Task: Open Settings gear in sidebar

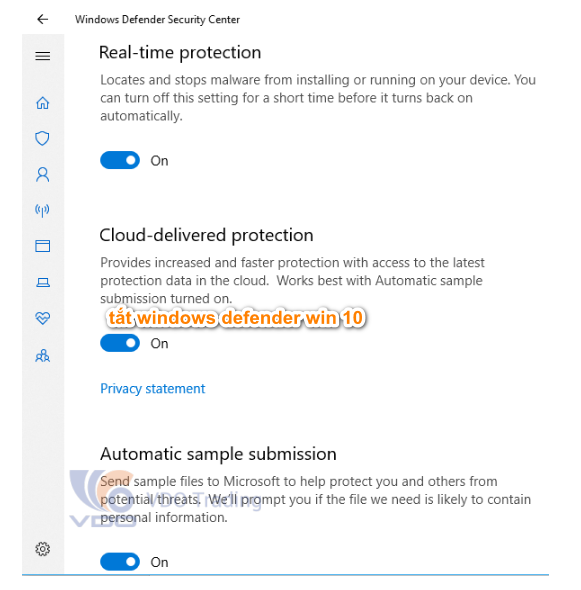Action: [43, 549]
